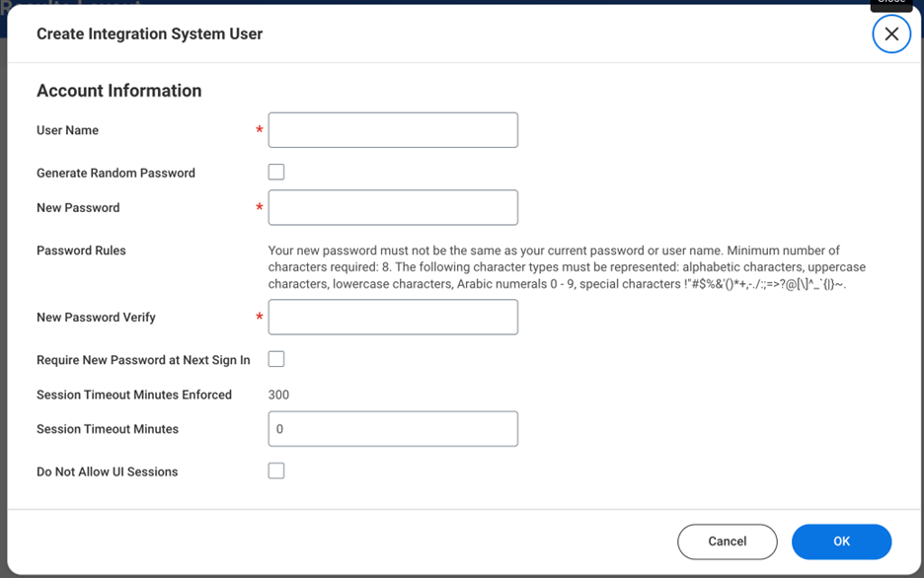Tick the Require New Password at Next Sign In checkbox
The height and width of the screenshot is (578, 924).
click(276, 360)
